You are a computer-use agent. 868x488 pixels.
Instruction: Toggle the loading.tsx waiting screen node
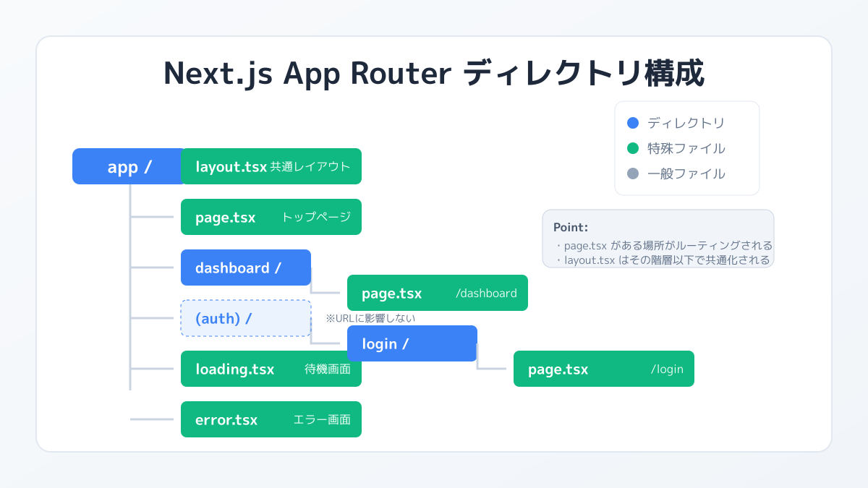[x=271, y=369]
